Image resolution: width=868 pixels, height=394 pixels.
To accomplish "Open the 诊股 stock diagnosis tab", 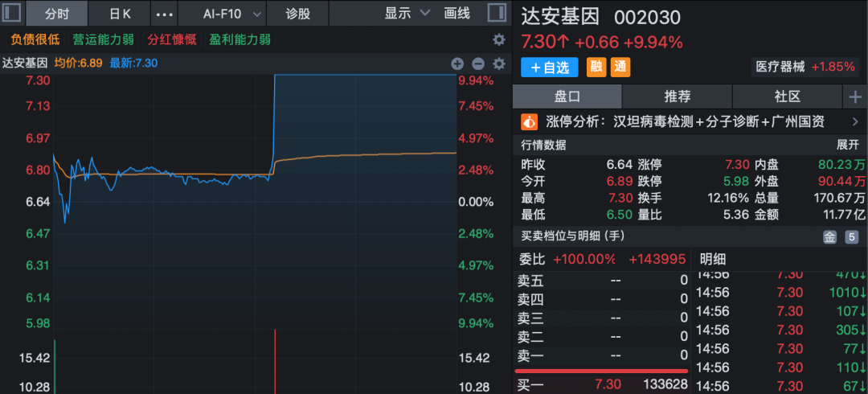I will click(x=298, y=14).
